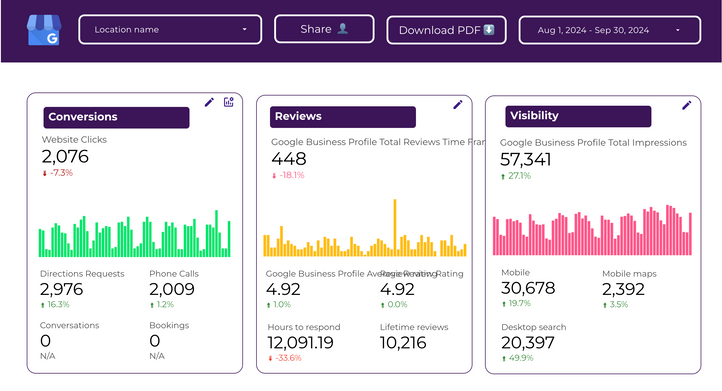
Task: Click the chart settings icon on Conversions card
Action: [228, 102]
